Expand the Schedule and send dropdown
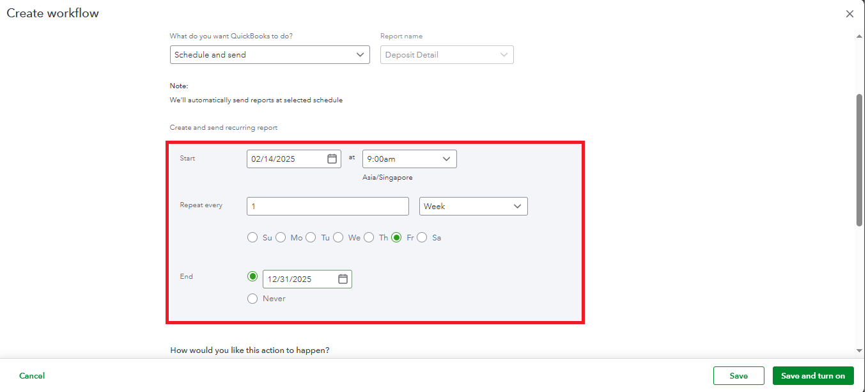 pyautogui.click(x=270, y=54)
